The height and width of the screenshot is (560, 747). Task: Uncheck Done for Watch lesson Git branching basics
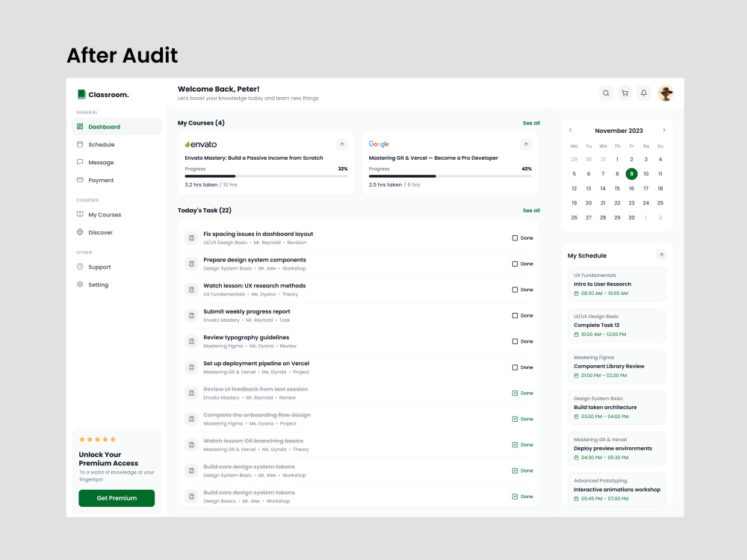coord(515,445)
